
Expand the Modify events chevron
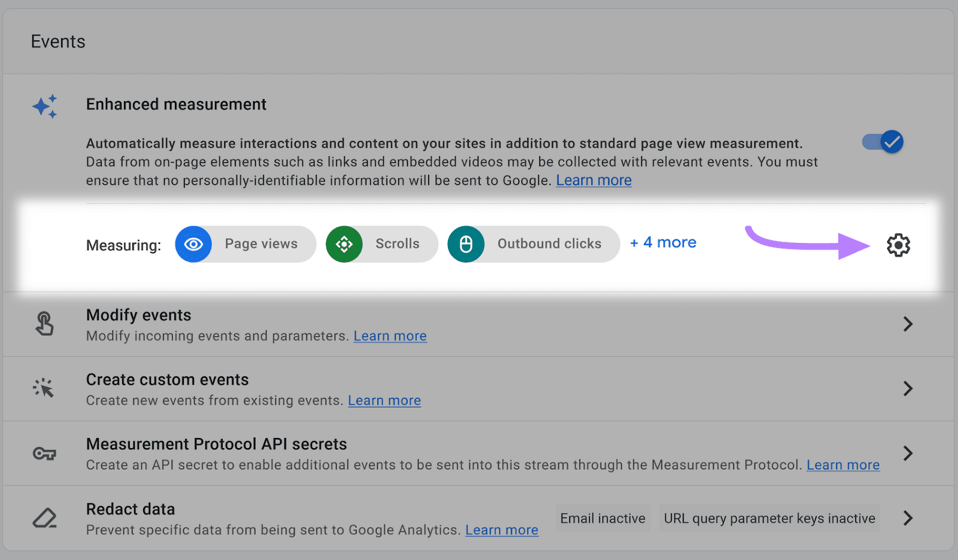click(908, 324)
